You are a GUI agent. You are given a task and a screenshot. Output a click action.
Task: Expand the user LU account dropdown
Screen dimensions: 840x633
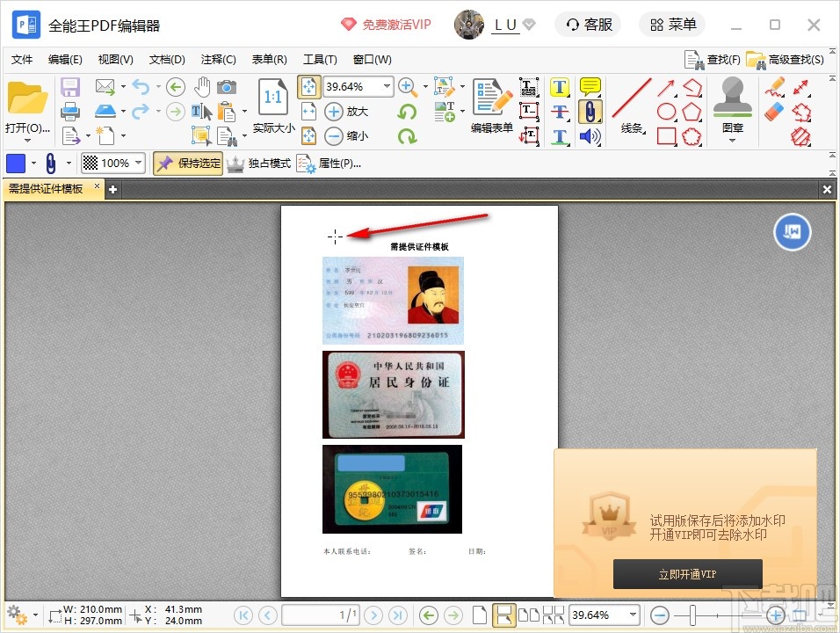(x=529, y=24)
